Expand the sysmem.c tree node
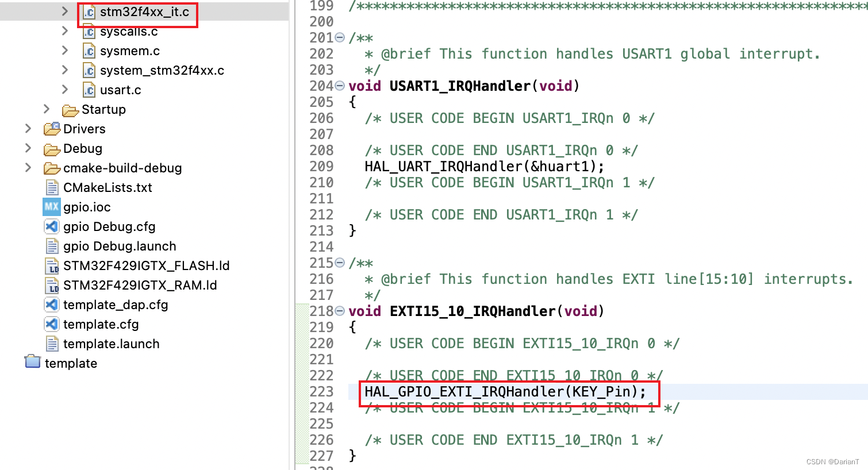The width and height of the screenshot is (868, 470). coord(65,51)
